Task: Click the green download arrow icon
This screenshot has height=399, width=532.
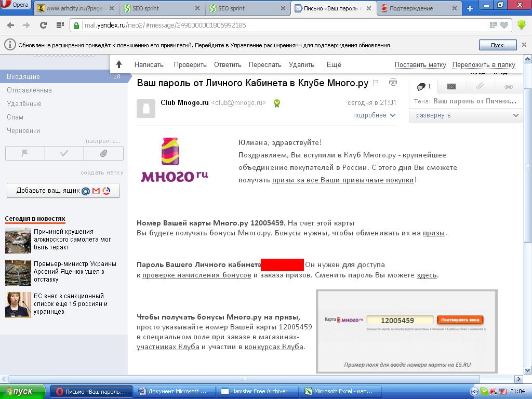Action: (x=522, y=25)
